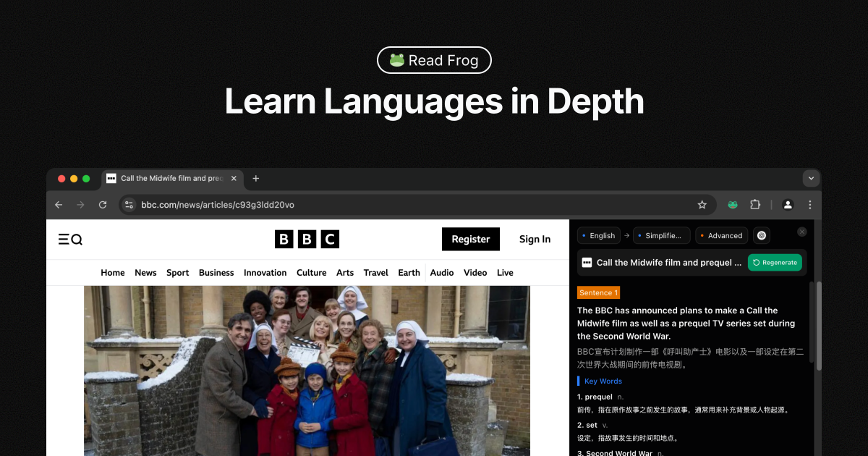
Task: Open the Sport nav item
Action: 177,273
